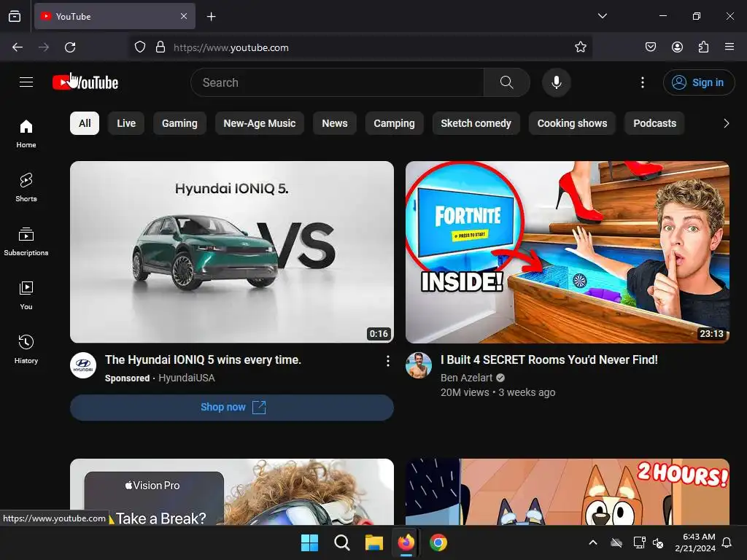Start voice search with microphone icon
747x560 pixels.
556,82
